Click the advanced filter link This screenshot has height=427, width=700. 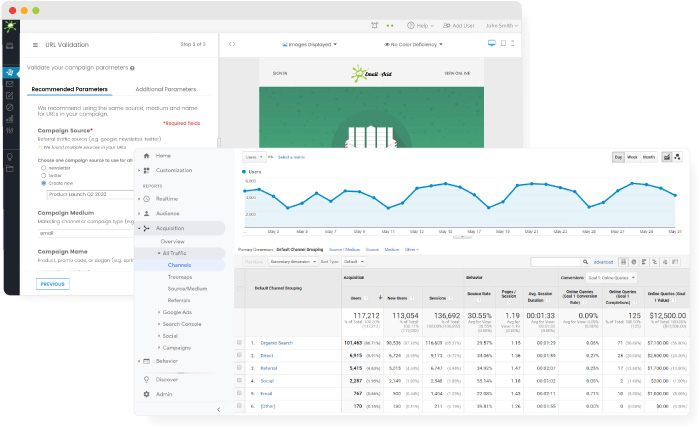(x=603, y=262)
